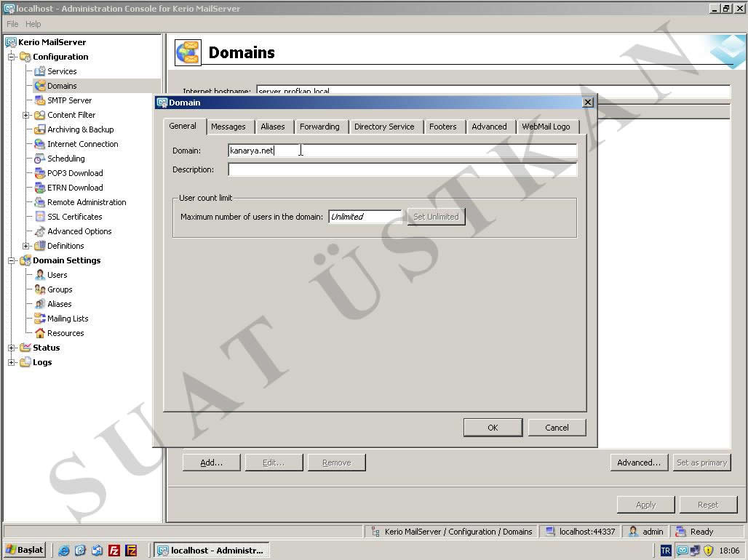Click the Advanced Options gear icon
Viewport: 748px width, 560px height.
(x=40, y=231)
